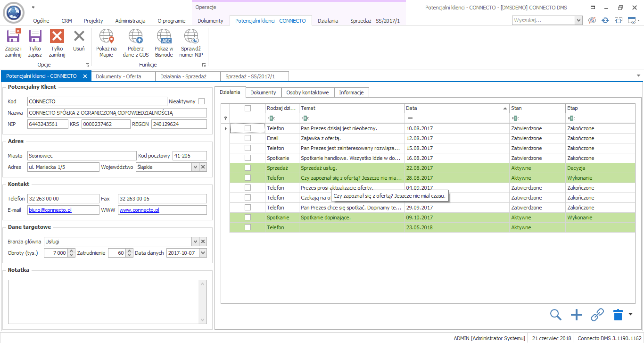Click the Kod input field
Image resolution: width=644 pixels, height=343 pixels.
pyautogui.click(x=97, y=101)
